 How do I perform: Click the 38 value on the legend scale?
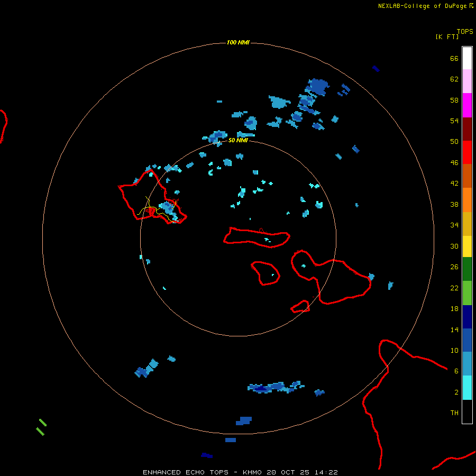click(454, 205)
